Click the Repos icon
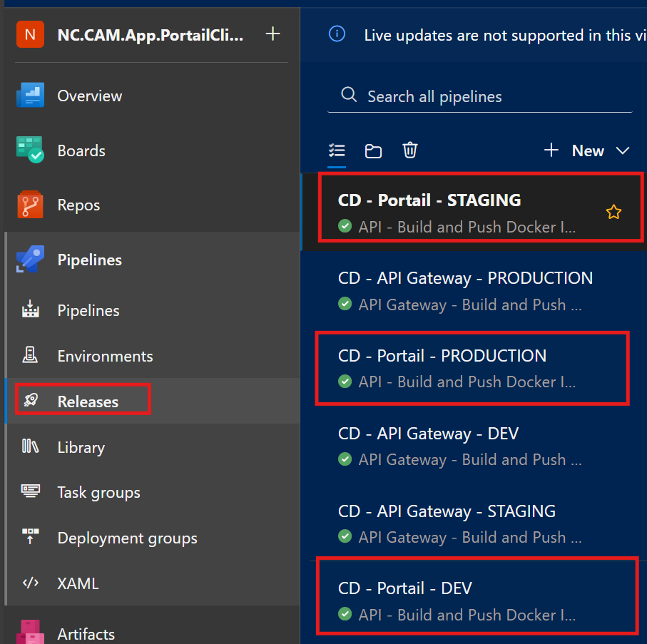Image resolution: width=647 pixels, height=644 pixels. [x=31, y=205]
